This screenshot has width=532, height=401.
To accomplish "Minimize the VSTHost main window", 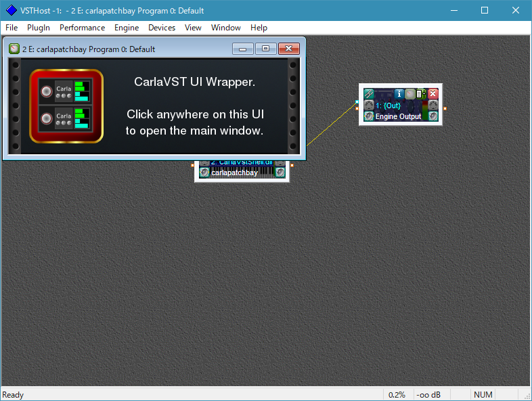I will pos(453,11).
